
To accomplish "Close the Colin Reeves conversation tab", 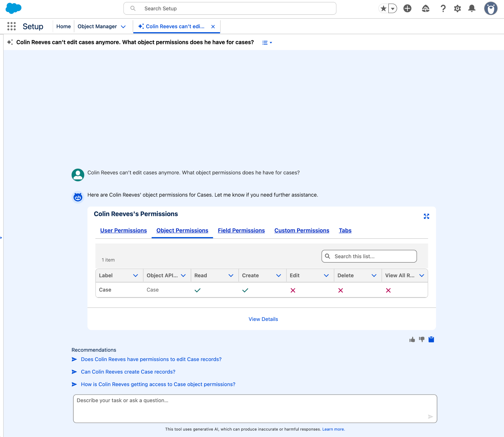I will pos(213,27).
